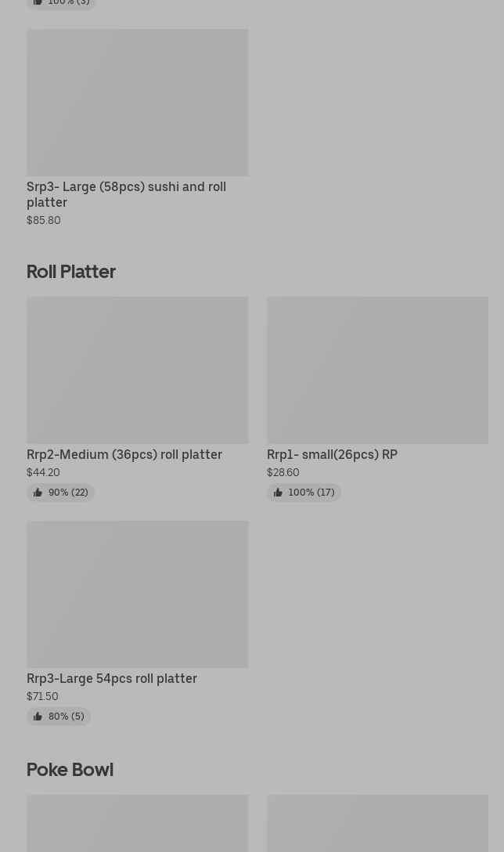Click the Srp3- Large (58pcs) sushi and roll platter title

126,194
